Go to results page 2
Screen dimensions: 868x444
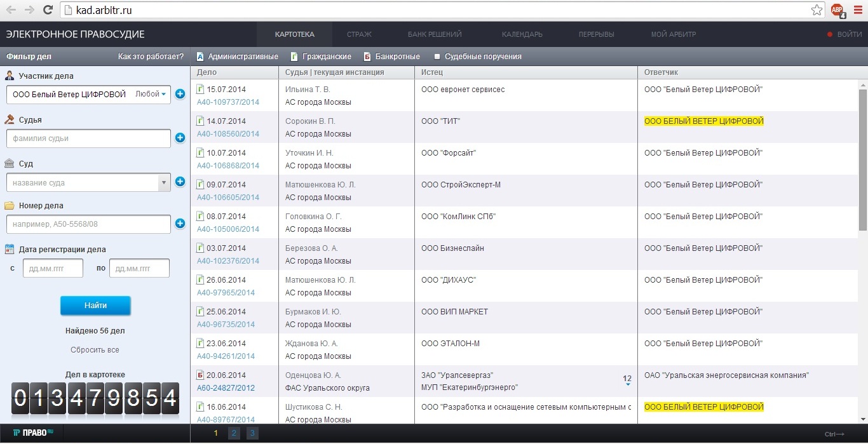(234, 433)
